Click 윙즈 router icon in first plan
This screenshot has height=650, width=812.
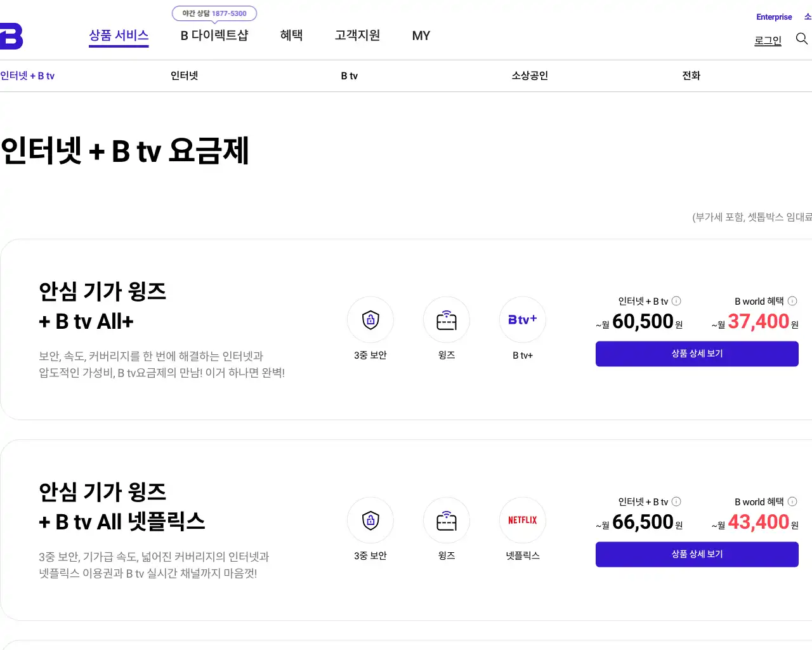coord(447,320)
